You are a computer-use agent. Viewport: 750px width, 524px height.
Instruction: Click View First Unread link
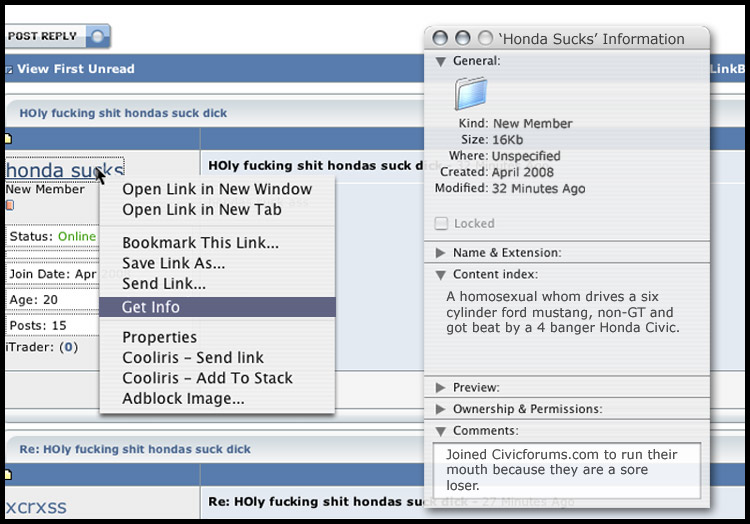[x=75, y=69]
